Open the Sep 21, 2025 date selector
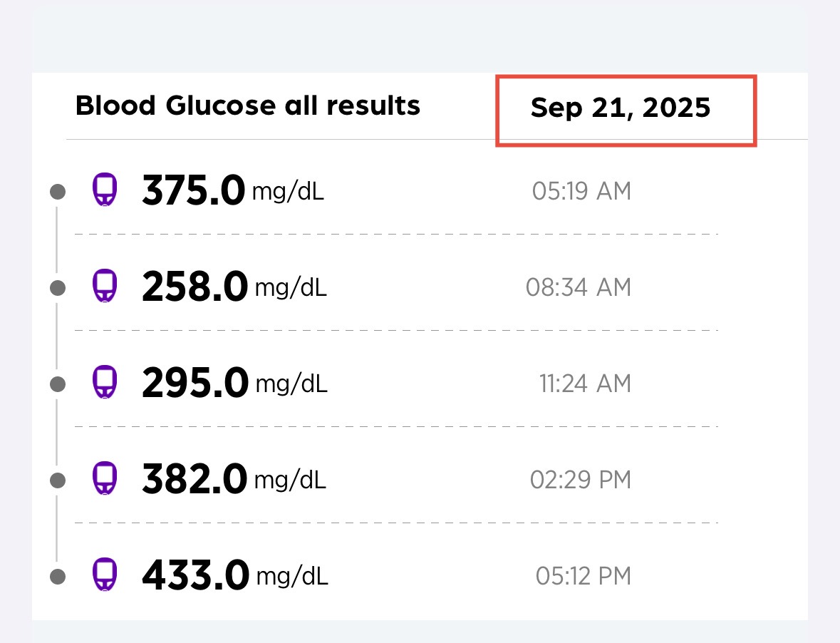Image resolution: width=840 pixels, height=643 pixels. pyautogui.click(x=621, y=108)
